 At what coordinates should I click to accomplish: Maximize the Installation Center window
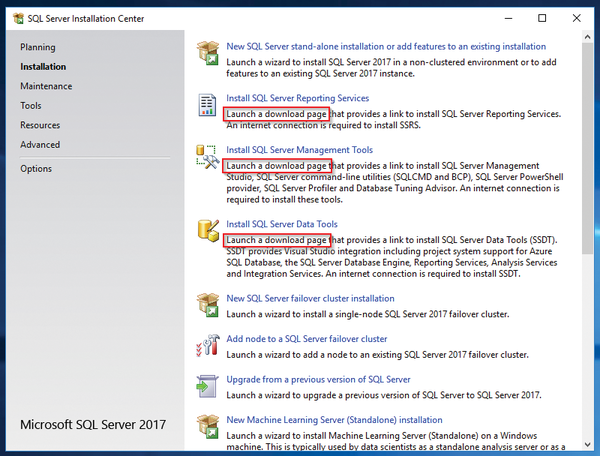542,18
